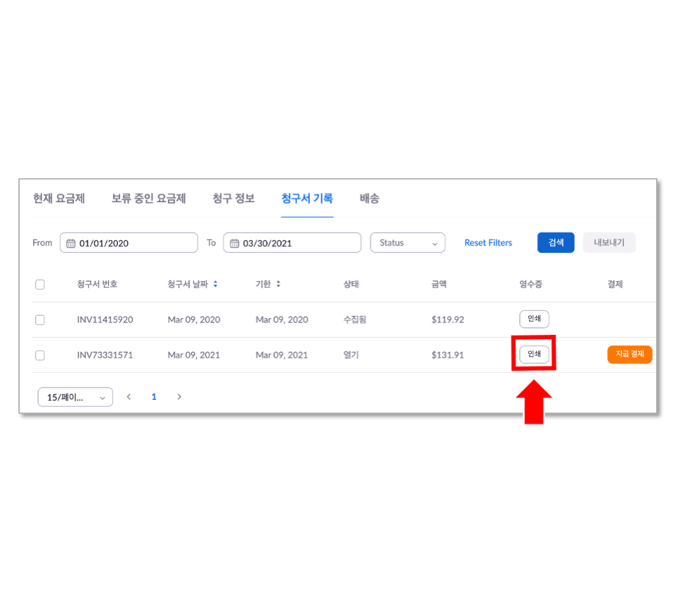
Task: Switch to the 현재 요금제 tab
Action: [59, 199]
